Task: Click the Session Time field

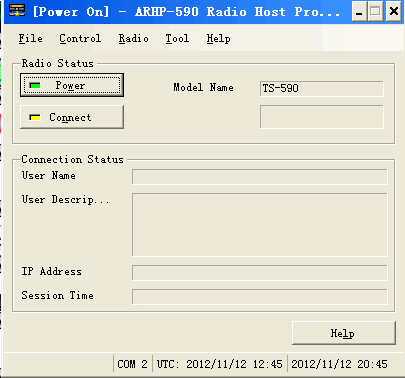Action: pos(260,297)
